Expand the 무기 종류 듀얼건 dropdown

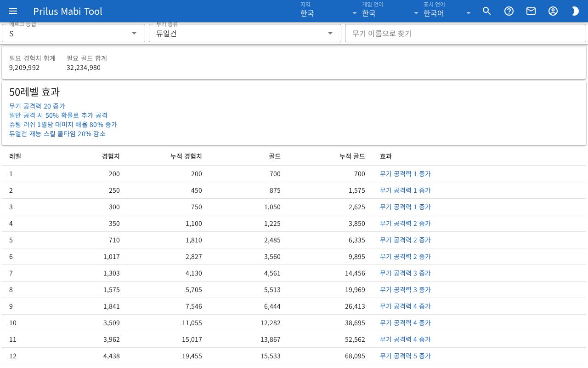point(245,33)
